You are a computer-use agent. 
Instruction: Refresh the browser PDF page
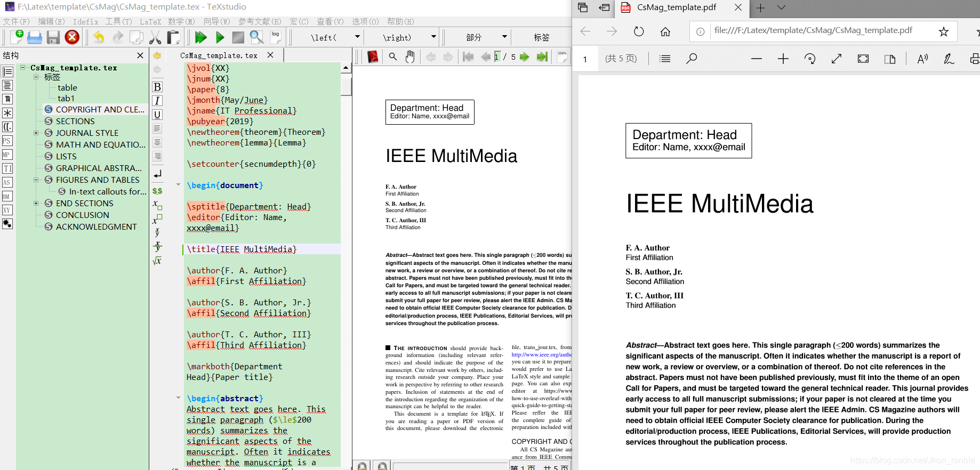639,31
